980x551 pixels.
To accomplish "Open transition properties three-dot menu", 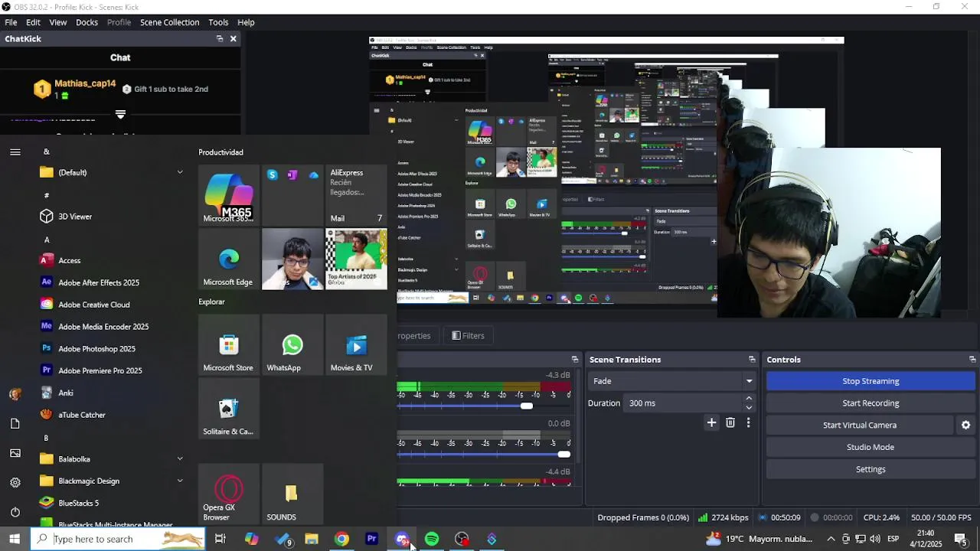I will pyautogui.click(x=748, y=422).
